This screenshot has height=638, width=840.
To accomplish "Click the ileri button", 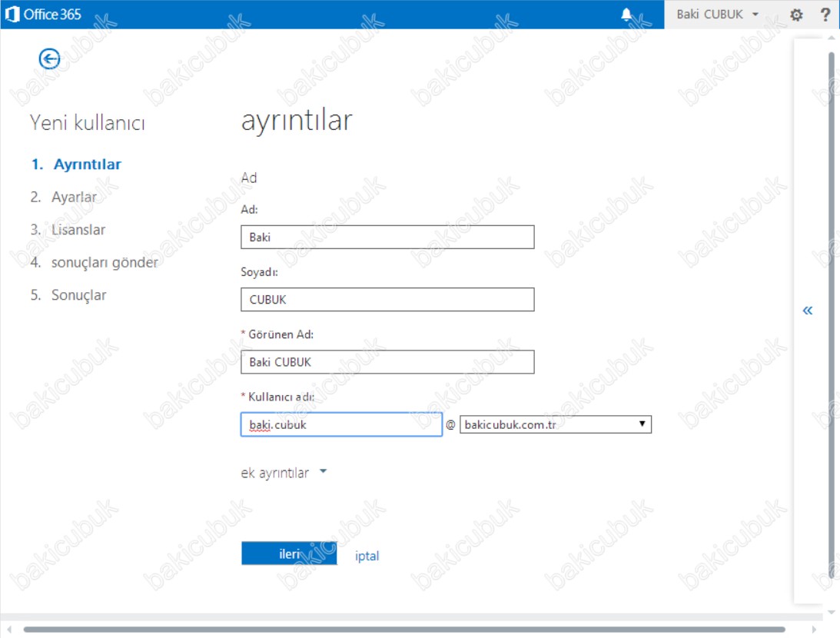I will 289,553.
